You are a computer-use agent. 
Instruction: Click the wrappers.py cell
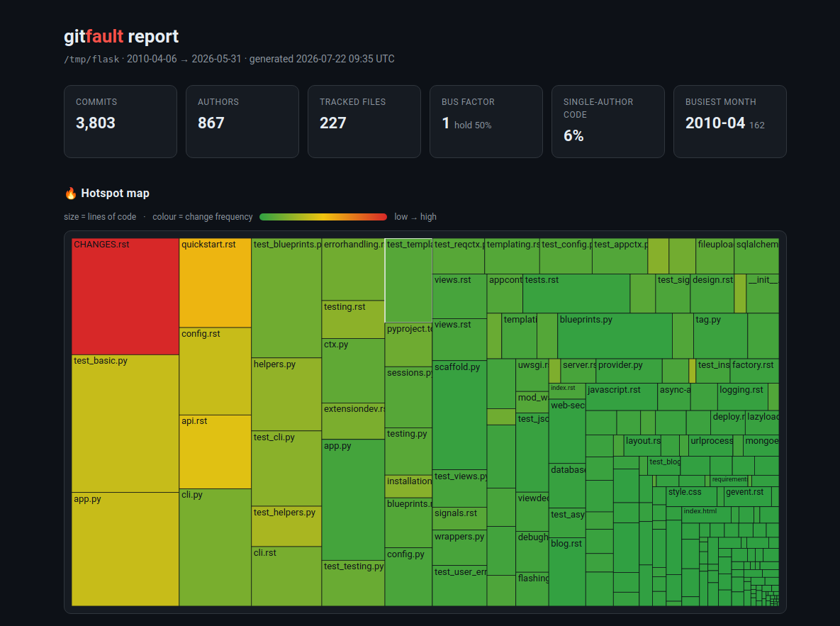pos(459,548)
